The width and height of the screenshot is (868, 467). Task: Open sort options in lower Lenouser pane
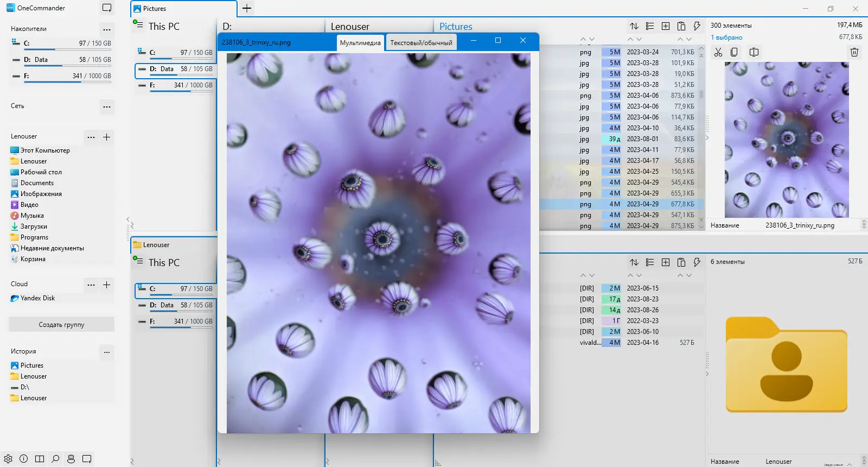(x=634, y=262)
